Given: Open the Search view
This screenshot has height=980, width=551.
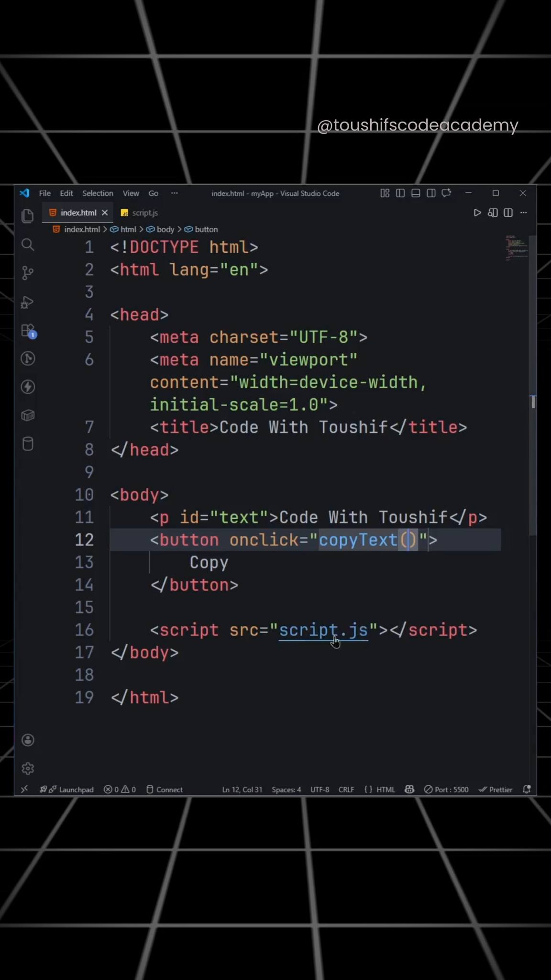Looking at the screenshot, I should pyautogui.click(x=28, y=245).
